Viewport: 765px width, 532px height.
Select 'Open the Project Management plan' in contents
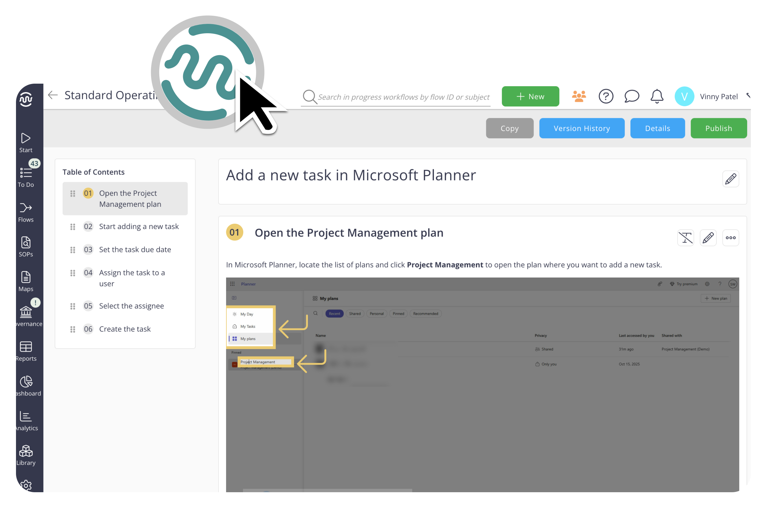click(x=125, y=199)
